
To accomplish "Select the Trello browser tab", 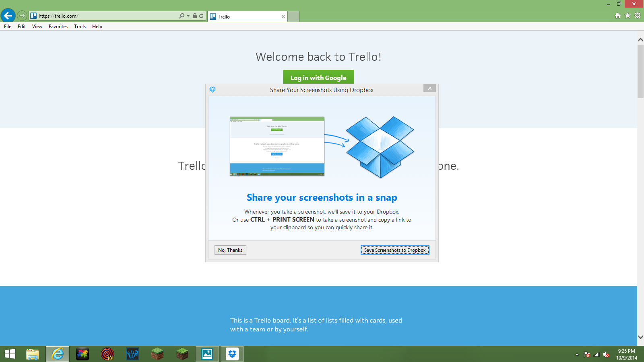I will point(247,16).
